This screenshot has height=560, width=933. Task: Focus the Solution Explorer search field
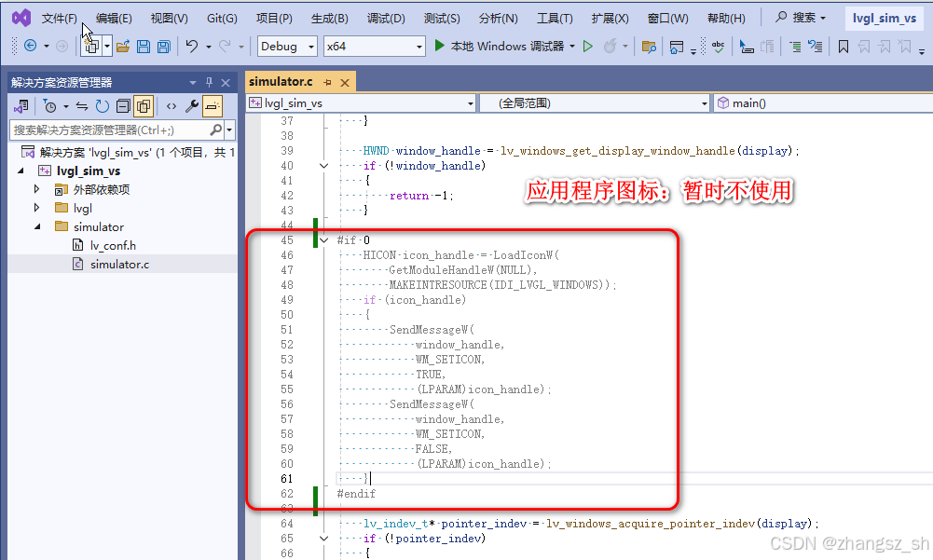pyautogui.click(x=111, y=130)
